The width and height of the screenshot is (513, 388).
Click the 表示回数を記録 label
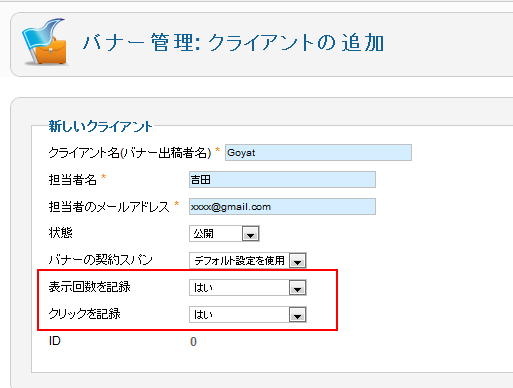tap(89, 287)
